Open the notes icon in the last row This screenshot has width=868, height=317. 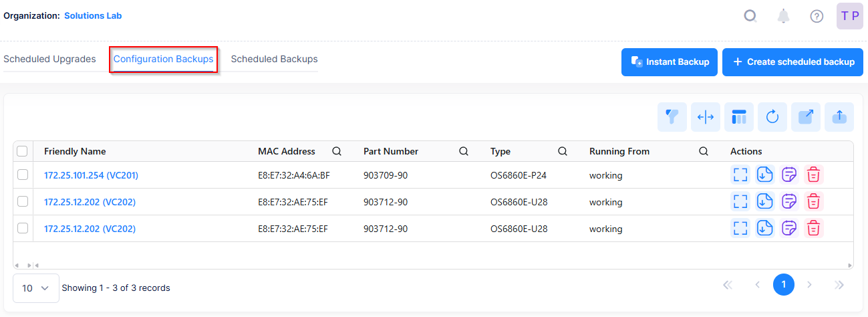[x=789, y=228]
